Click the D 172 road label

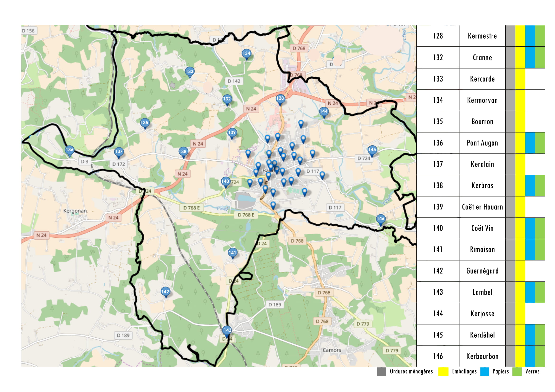[119, 164]
